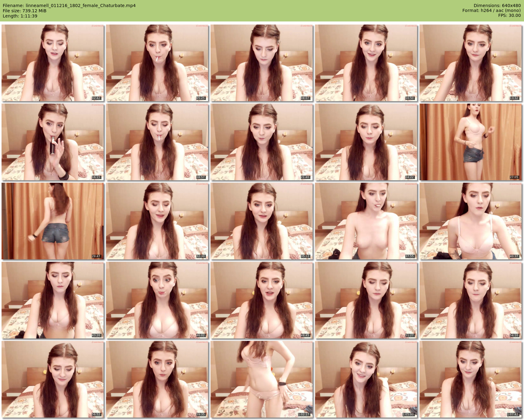Screen dimensions: 524x420
Task: Click the Filename line in the header
Action: pyautogui.click(x=69, y=6)
